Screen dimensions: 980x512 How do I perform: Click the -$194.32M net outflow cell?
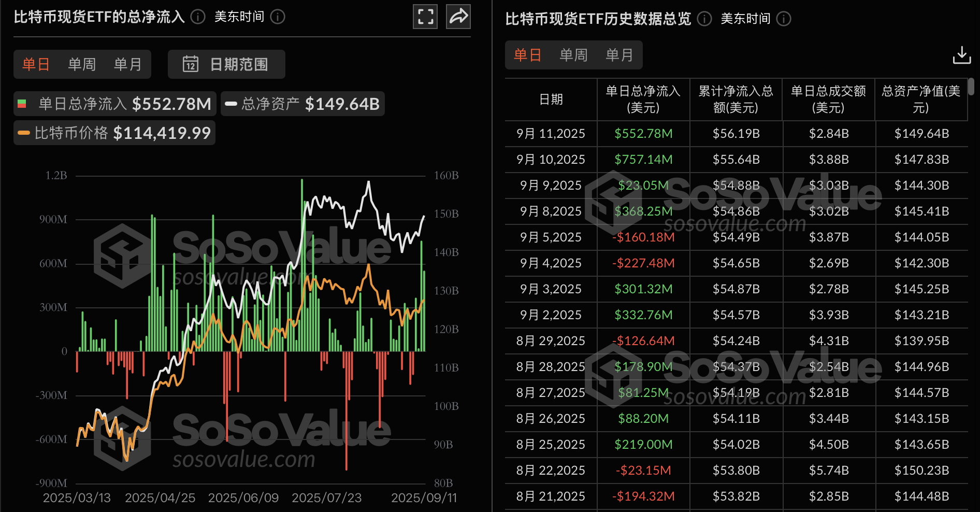click(x=643, y=496)
